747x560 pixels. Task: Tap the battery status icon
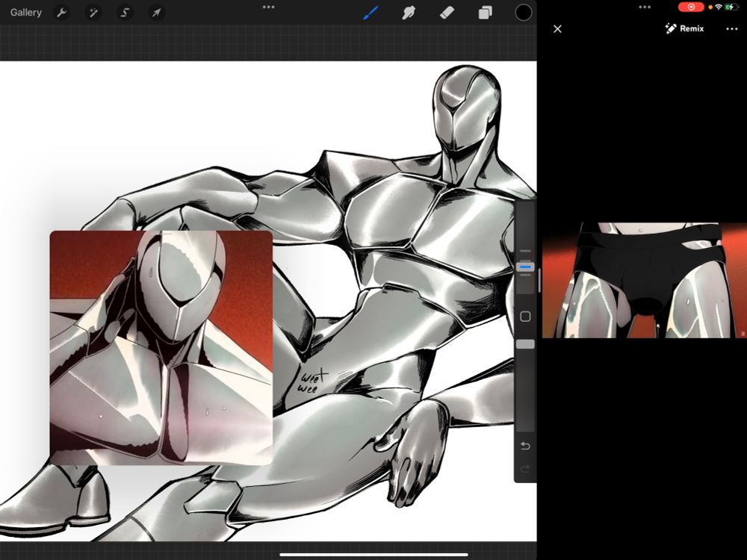click(731, 7)
